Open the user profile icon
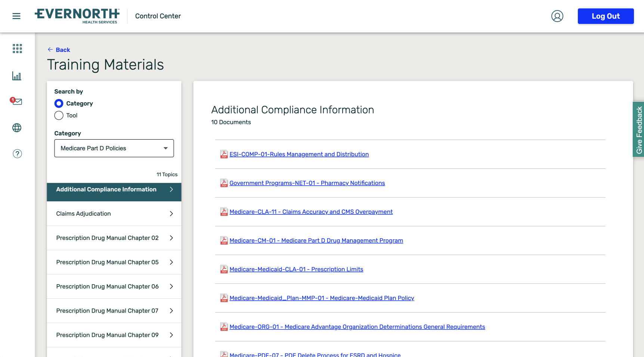Image resolution: width=644 pixels, height=357 pixels. coord(557,16)
